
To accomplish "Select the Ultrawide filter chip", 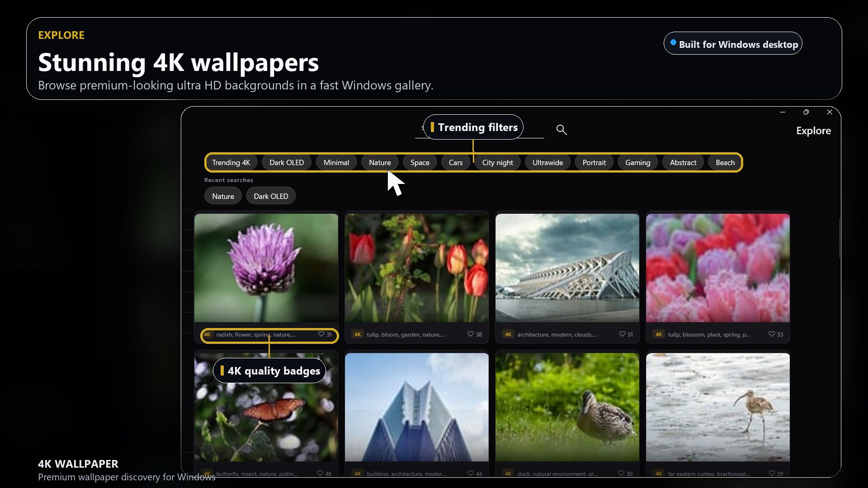I will [x=548, y=163].
